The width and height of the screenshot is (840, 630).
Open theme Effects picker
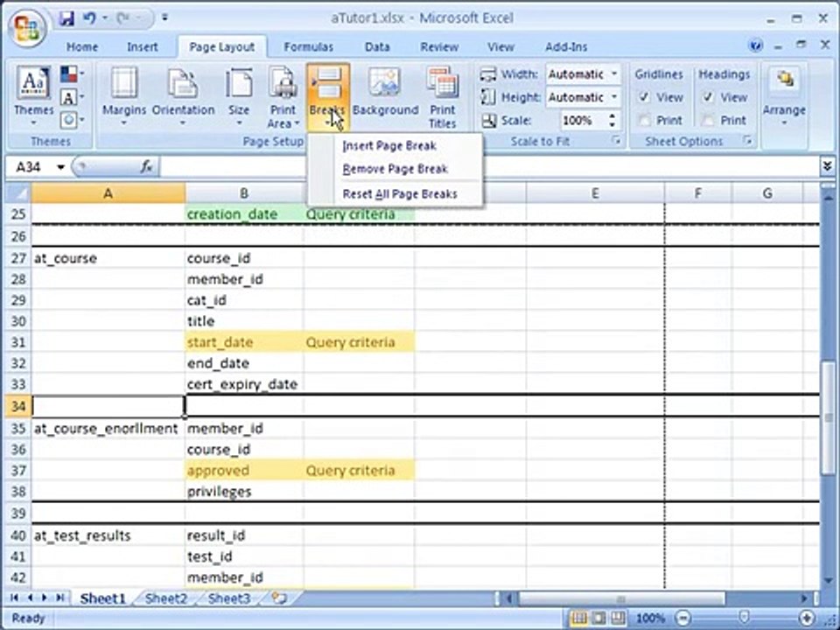tap(72, 120)
